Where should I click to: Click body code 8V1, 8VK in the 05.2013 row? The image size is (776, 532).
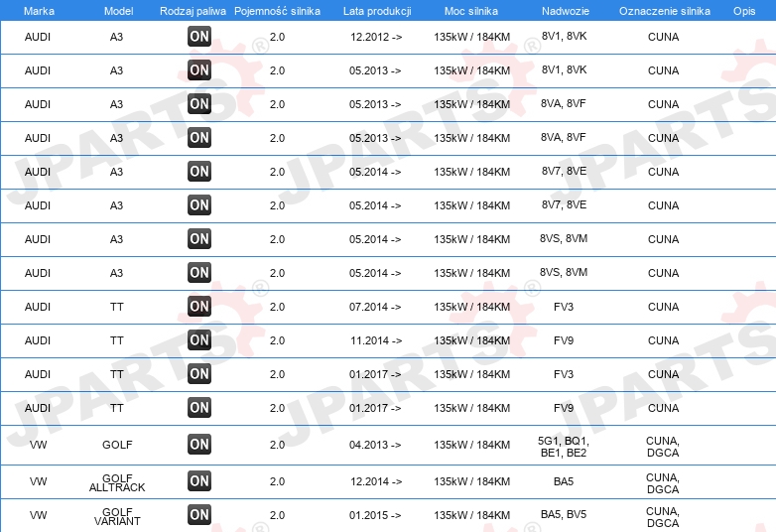click(x=564, y=69)
